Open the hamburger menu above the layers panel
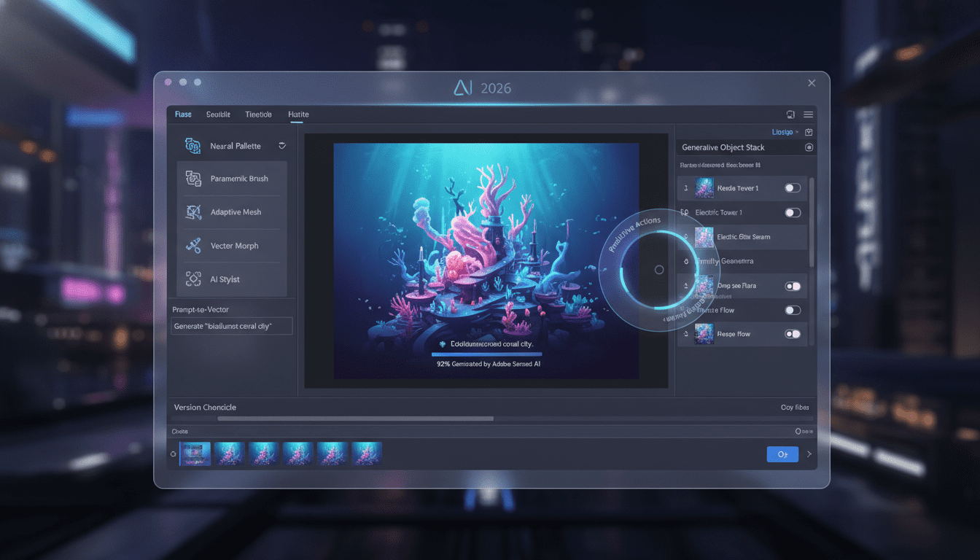The width and height of the screenshot is (980, 560). (x=809, y=114)
